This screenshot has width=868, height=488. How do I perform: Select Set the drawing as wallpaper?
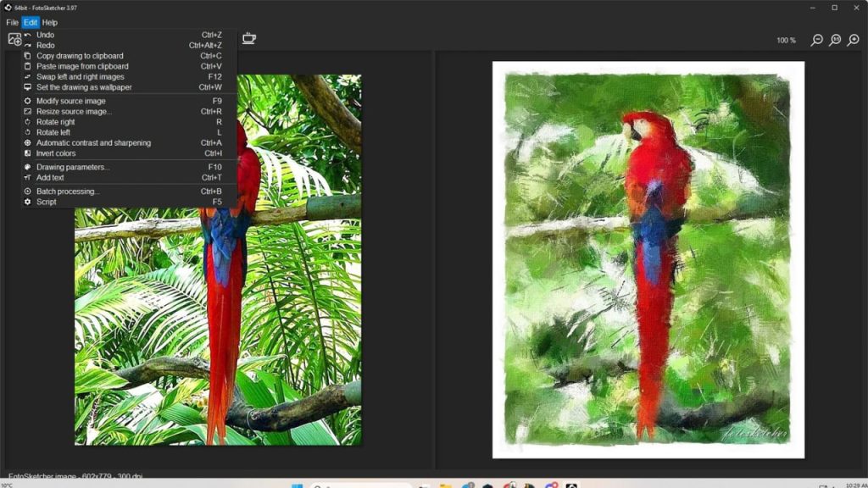84,87
